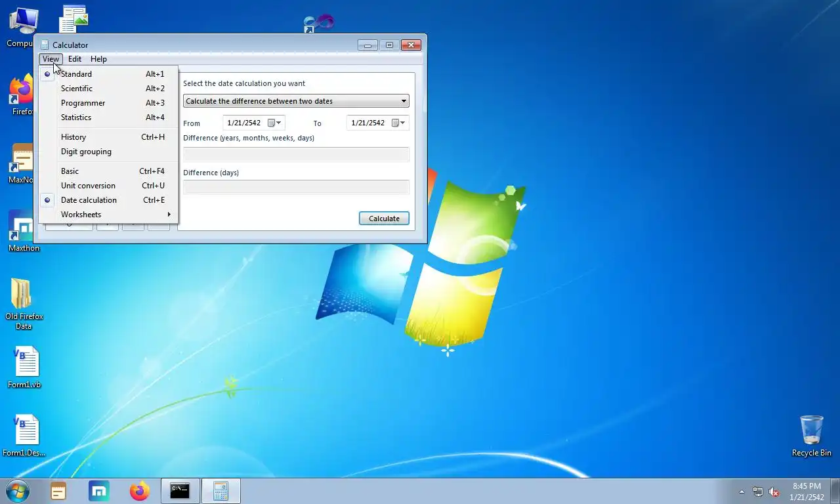The image size is (840, 504).
Task: Open the Help menu
Action: pyautogui.click(x=98, y=59)
